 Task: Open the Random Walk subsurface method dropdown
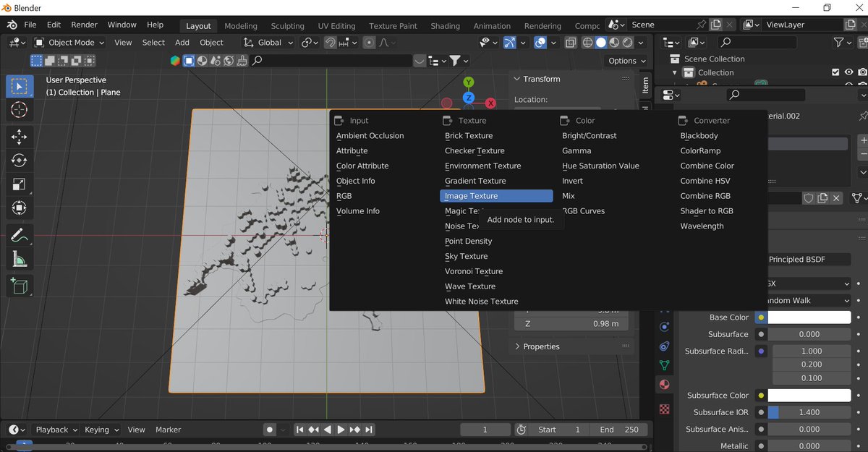click(x=809, y=300)
